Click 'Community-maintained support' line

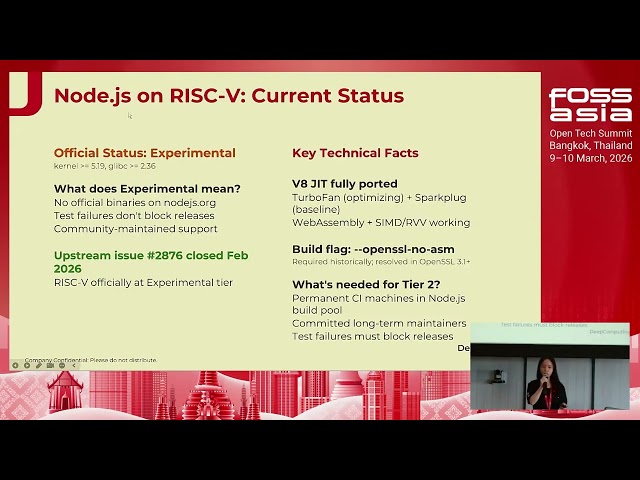coord(136,229)
